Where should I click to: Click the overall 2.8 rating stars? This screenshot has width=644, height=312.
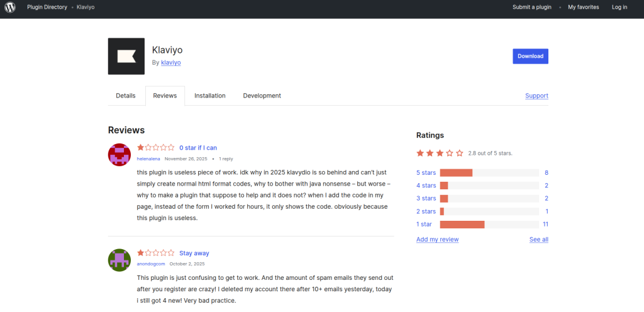coord(440,153)
